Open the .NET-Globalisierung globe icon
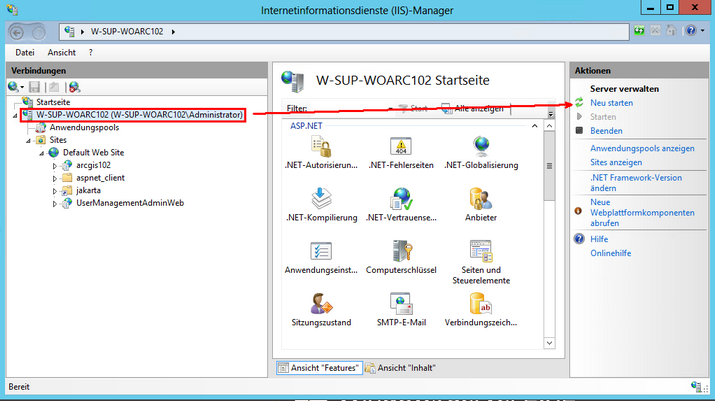 click(x=481, y=147)
